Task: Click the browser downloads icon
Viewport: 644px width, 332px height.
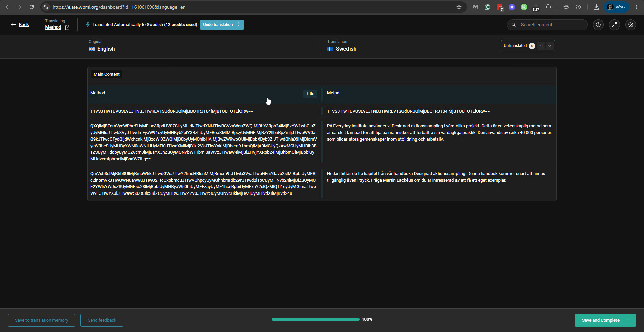Action: [x=596, y=7]
